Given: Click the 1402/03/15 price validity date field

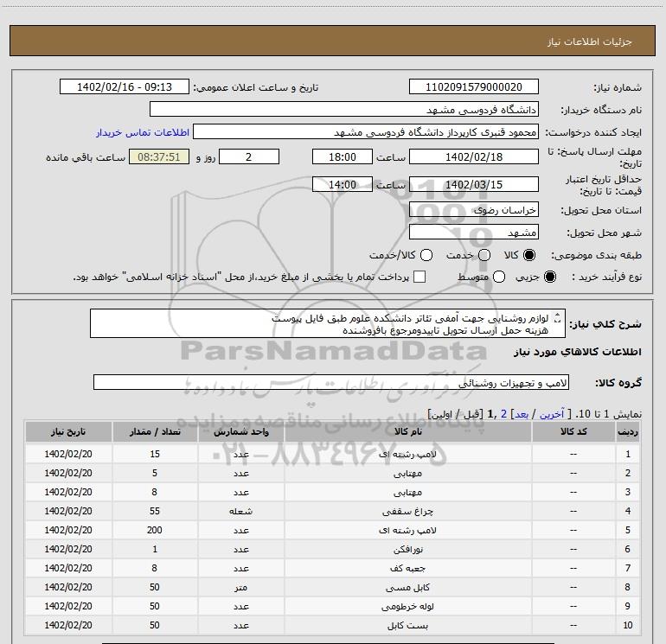Looking at the screenshot, I should (474, 185).
